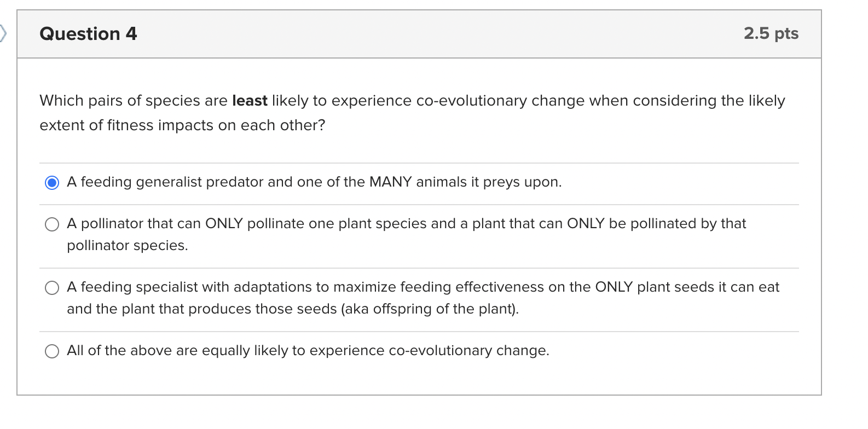Select the feeding specialist radio button
The image size is (868, 429).
pos(52,288)
